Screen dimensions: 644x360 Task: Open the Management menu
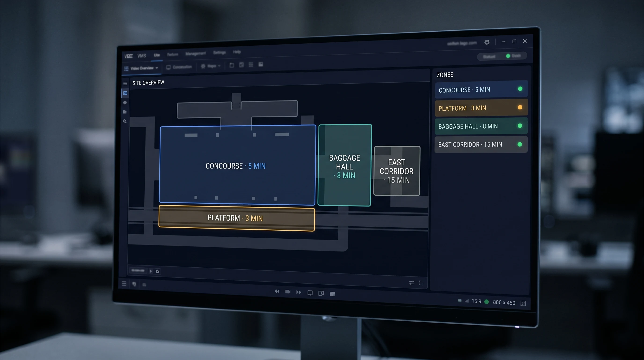click(x=195, y=54)
